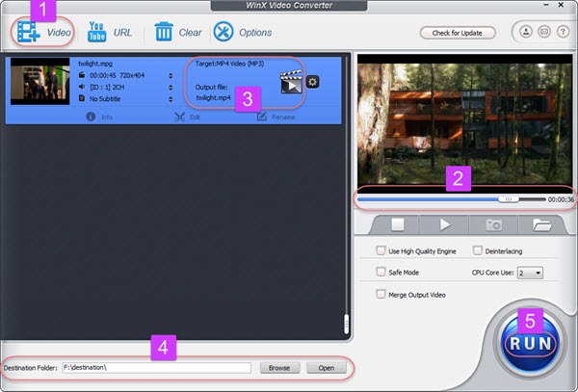The image size is (578, 392).
Task: Play the preview video
Action: [x=444, y=224]
